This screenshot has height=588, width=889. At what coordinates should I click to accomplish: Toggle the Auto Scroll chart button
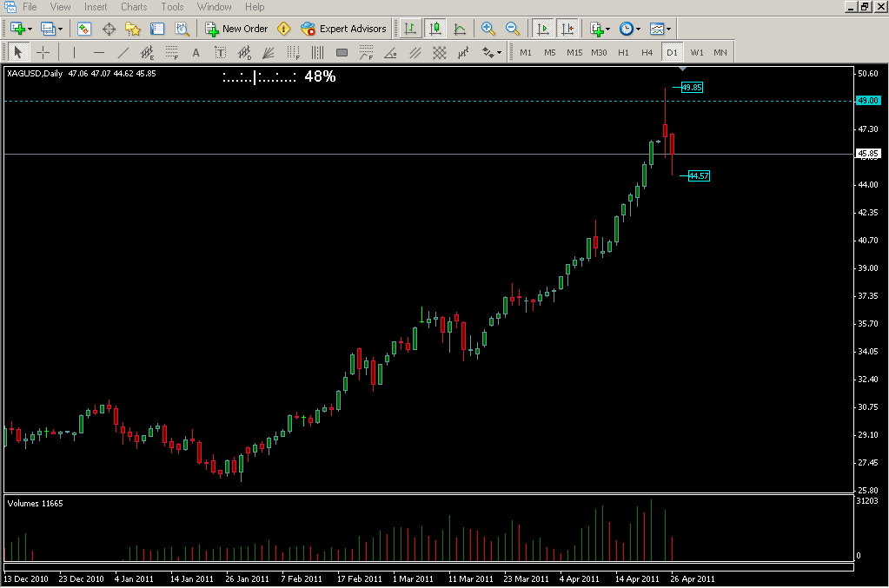tap(542, 29)
